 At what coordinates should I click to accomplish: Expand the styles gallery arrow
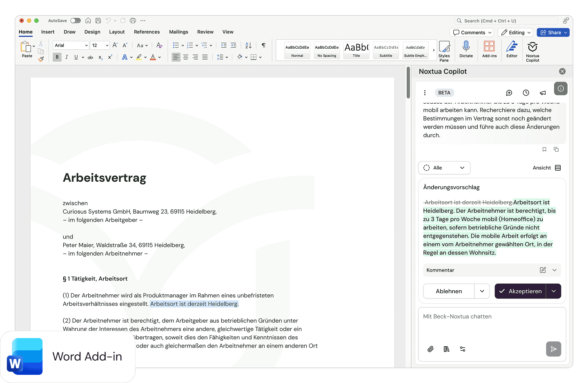pyautogui.click(x=434, y=50)
